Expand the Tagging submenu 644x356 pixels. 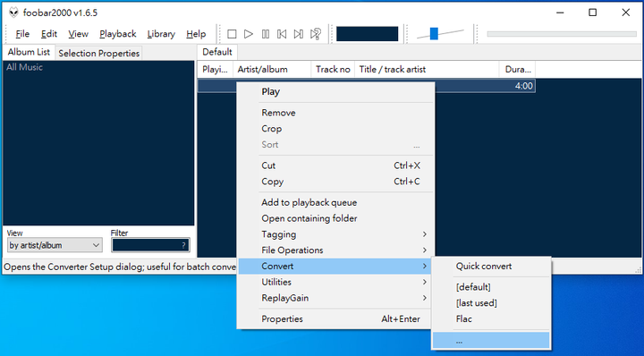[336, 234]
